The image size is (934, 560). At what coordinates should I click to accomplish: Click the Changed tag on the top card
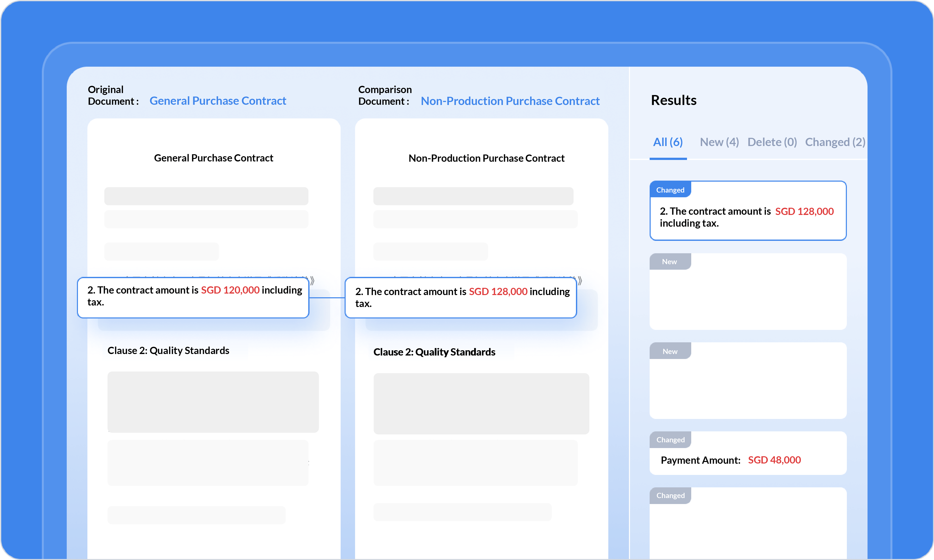[670, 190]
